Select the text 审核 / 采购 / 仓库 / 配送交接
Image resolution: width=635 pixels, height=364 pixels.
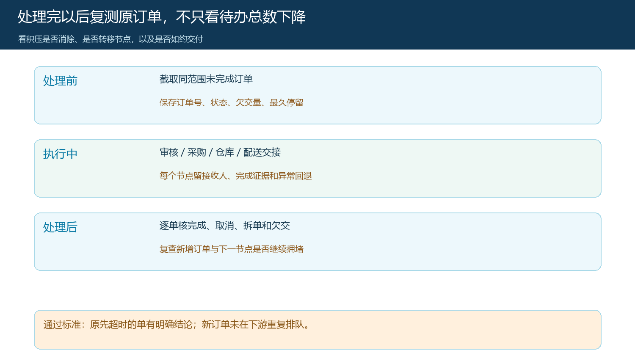tap(220, 152)
